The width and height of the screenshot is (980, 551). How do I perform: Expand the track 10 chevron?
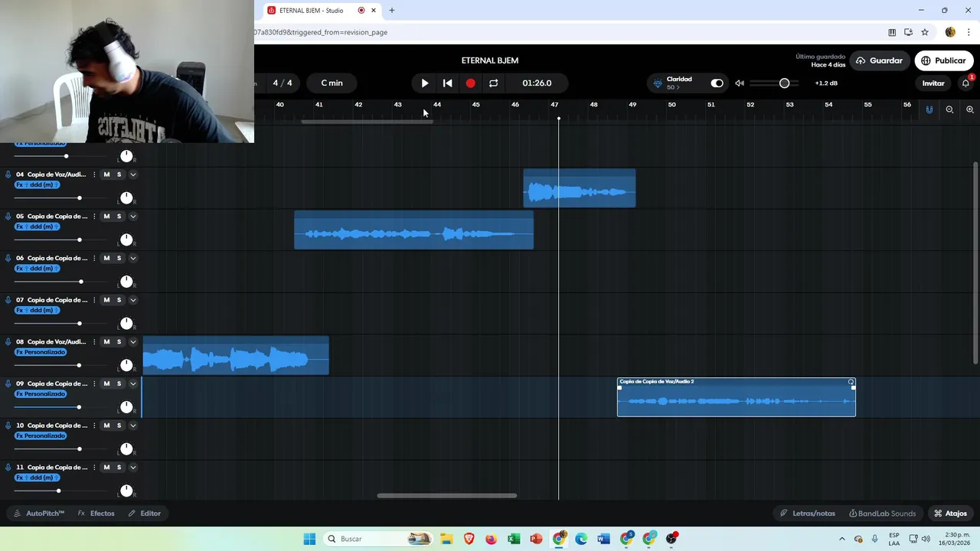[x=132, y=425]
